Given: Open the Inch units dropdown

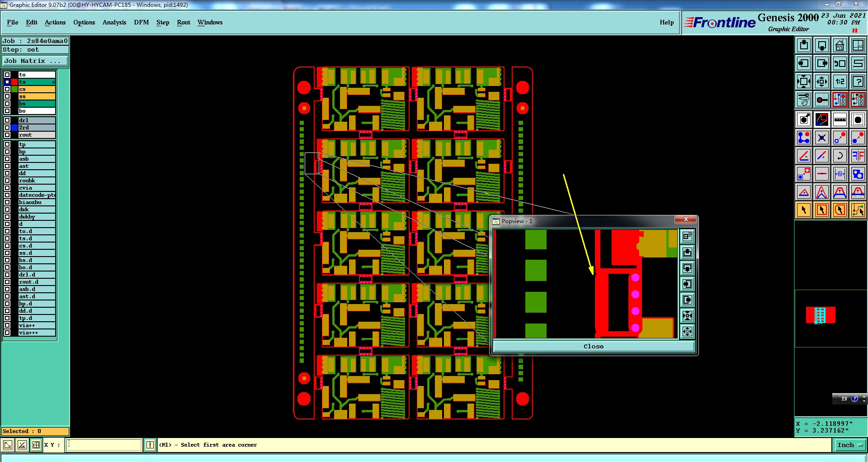Looking at the screenshot, I should 849,445.
